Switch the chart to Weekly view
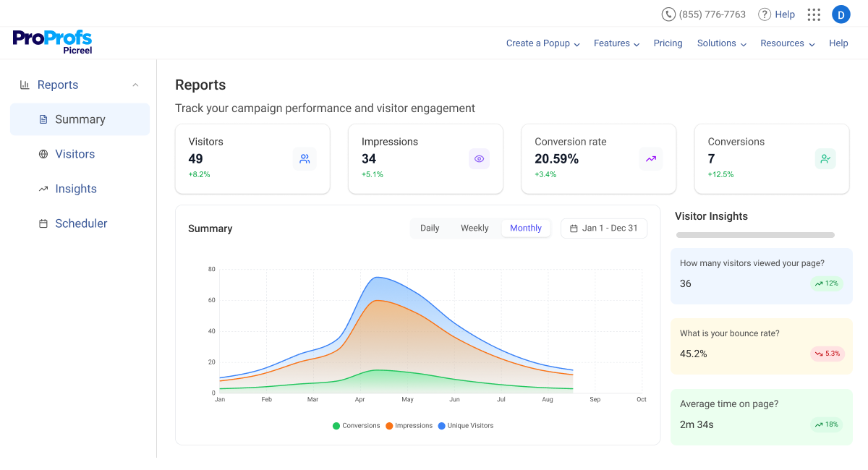 coord(475,228)
